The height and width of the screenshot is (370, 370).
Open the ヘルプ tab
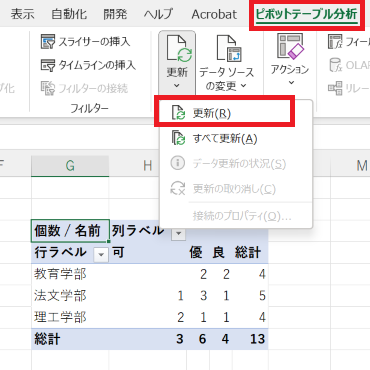[159, 14]
